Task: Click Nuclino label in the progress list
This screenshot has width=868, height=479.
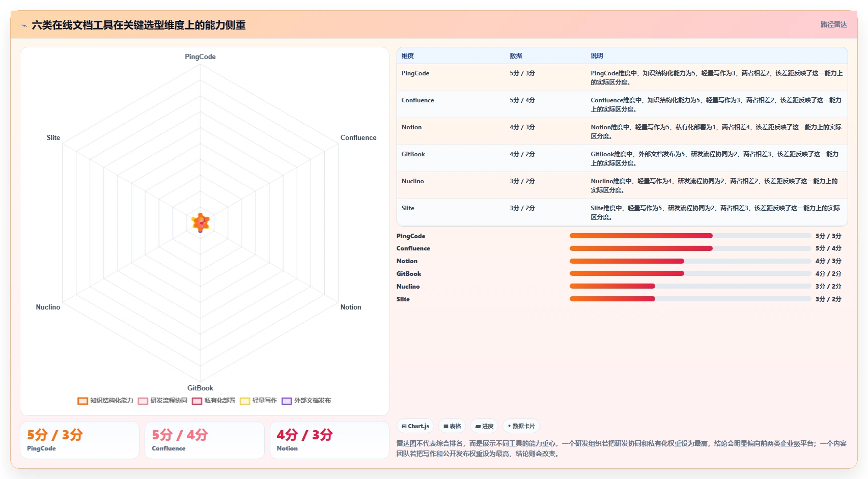Action: 408,287
